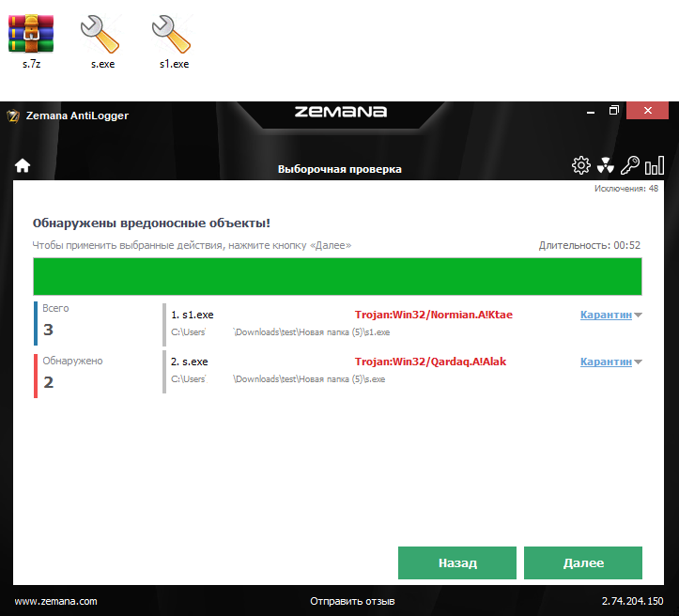
Task: Click the Выборочная проверка heading
Action: point(340,169)
